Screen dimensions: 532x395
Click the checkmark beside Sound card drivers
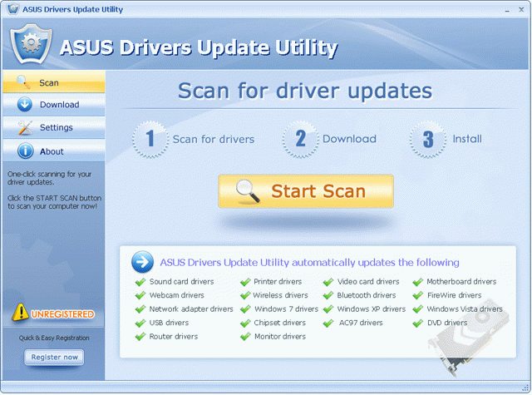coord(140,282)
